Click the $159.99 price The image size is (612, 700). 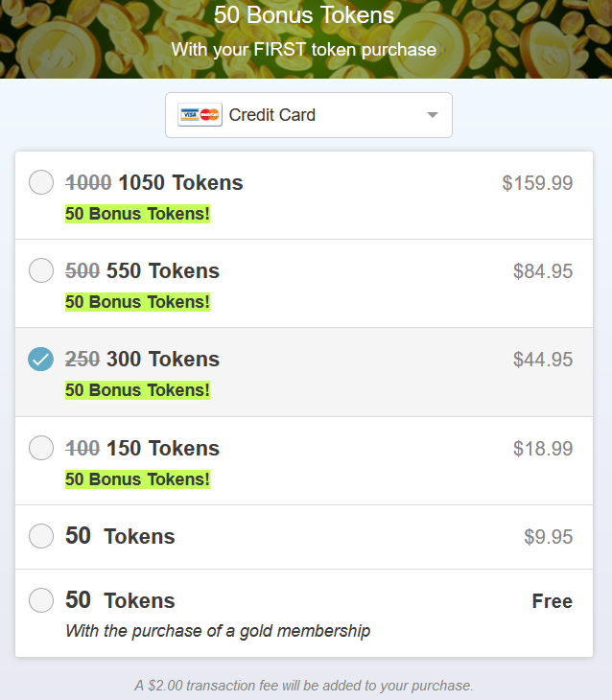pos(537,183)
